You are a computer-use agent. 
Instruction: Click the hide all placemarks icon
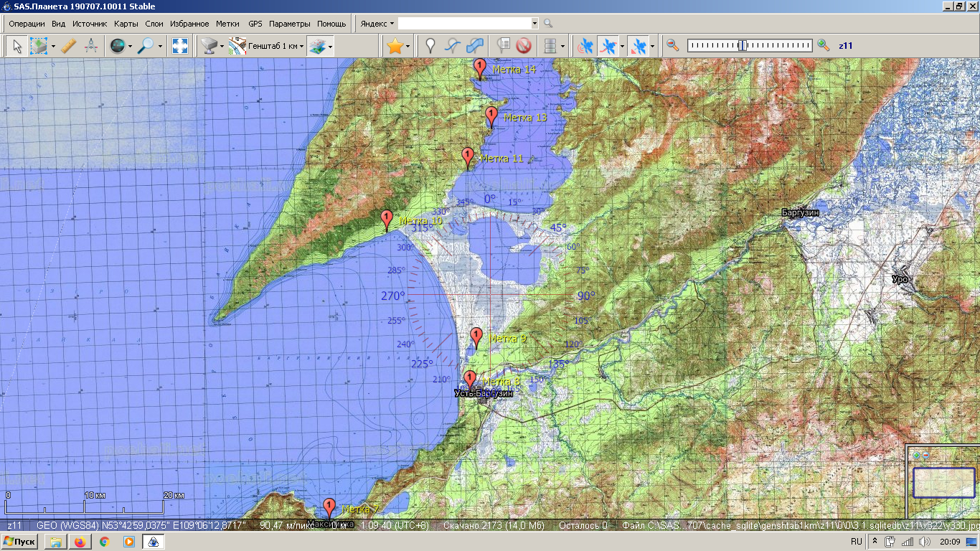[524, 46]
